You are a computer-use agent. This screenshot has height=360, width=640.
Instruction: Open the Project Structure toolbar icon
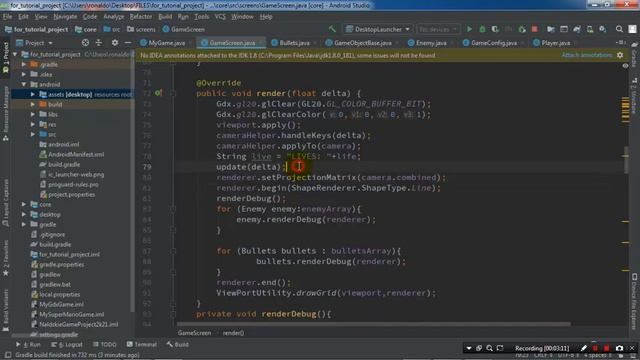[551, 29]
